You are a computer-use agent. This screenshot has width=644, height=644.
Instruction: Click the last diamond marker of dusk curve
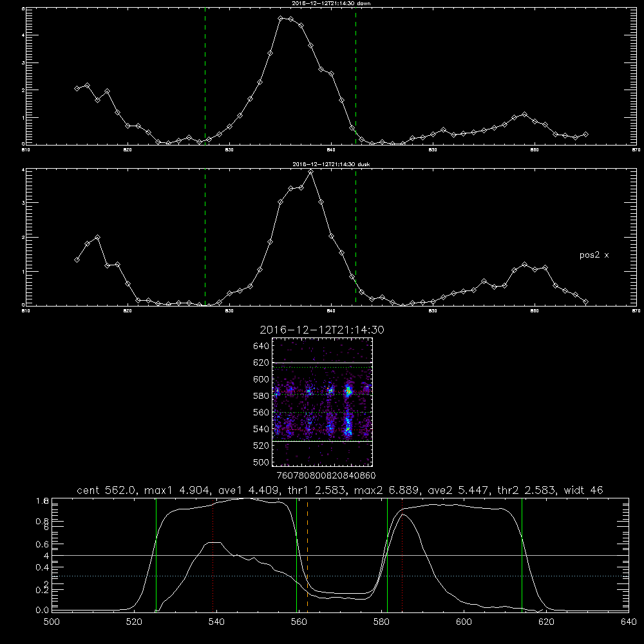click(x=585, y=302)
